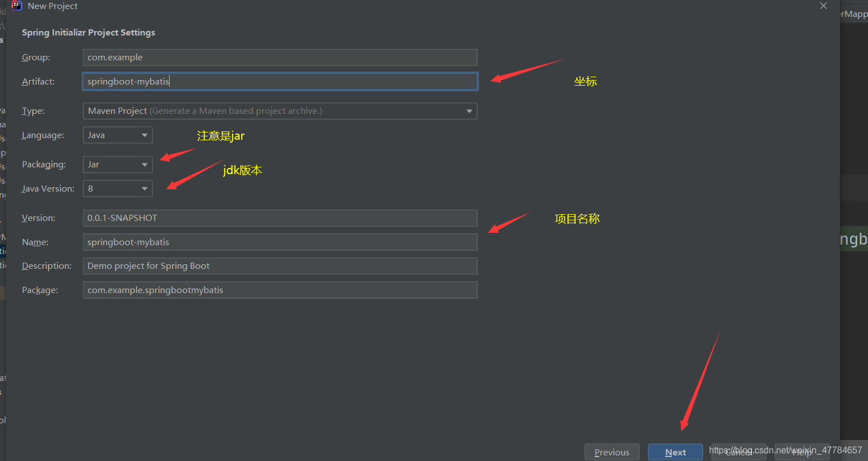This screenshot has width=868, height=461.
Task: Click the Next button
Action: click(675, 452)
